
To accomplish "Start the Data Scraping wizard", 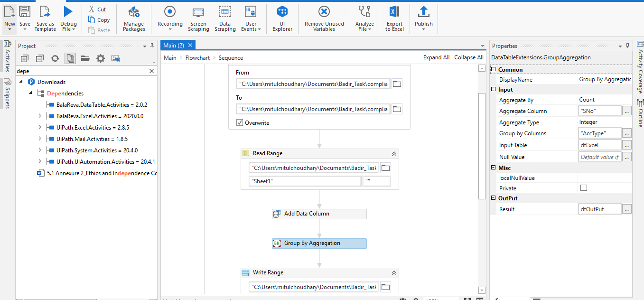I will tap(225, 19).
